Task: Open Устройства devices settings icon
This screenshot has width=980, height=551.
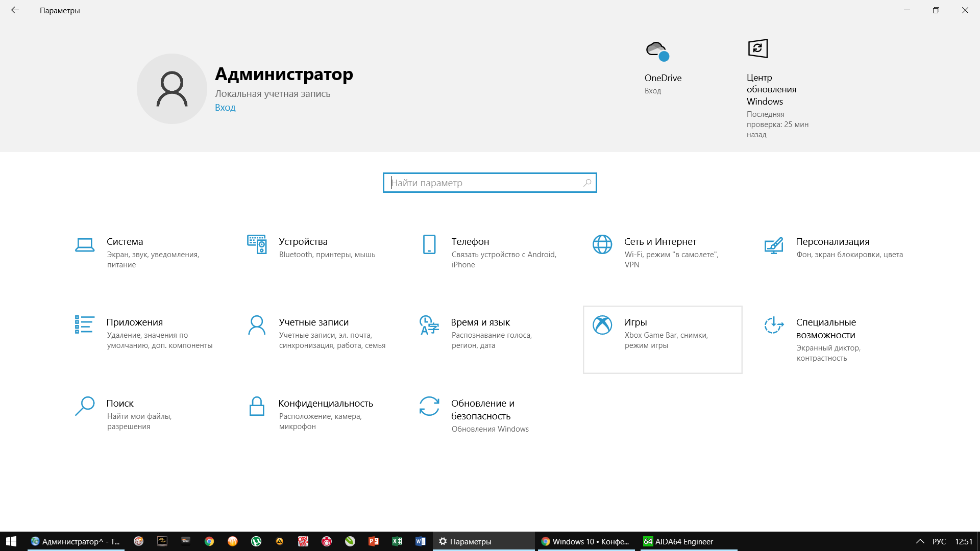Action: 257,244
